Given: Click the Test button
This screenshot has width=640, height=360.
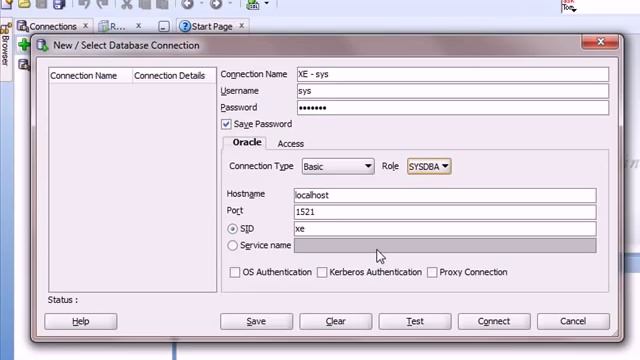Looking at the screenshot, I should [x=415, y=321].
